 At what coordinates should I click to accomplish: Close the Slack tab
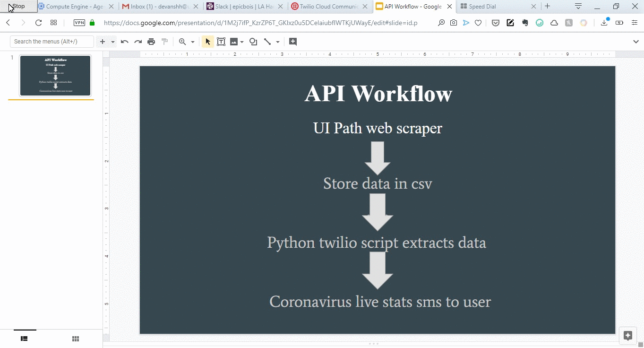280,7
